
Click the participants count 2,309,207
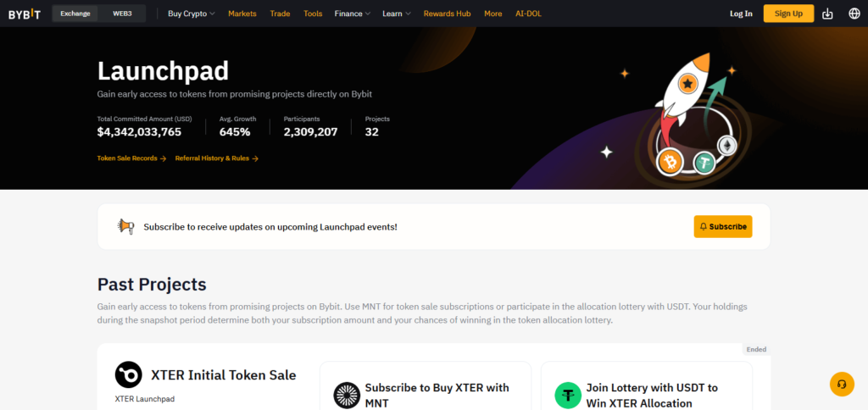coord(310,131)
